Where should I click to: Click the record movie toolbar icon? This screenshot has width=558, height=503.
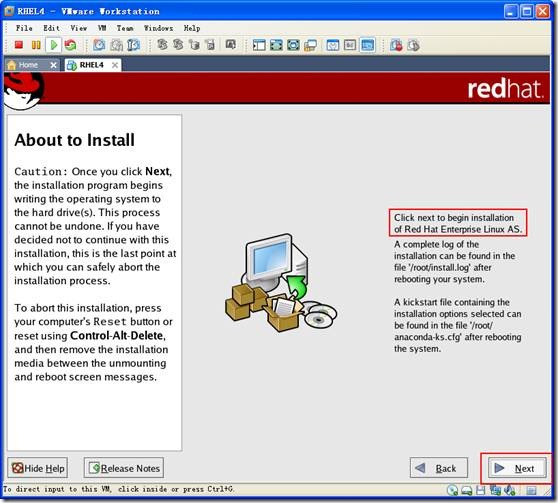coord(396,45)
